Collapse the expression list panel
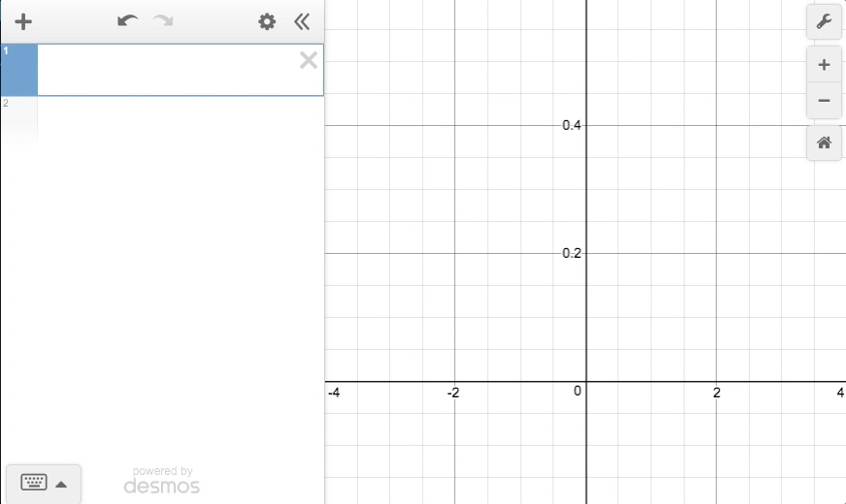The height and width of the screenshot is (504, 846). pos(302,21)
